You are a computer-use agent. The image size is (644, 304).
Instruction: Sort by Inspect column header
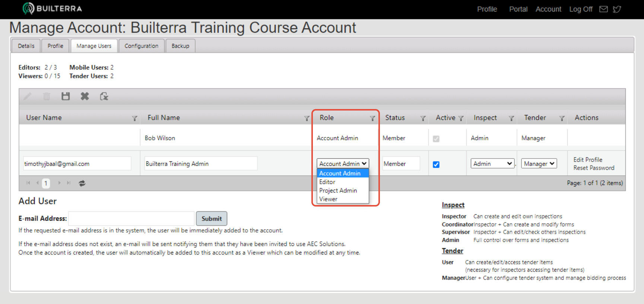[485, 118]
